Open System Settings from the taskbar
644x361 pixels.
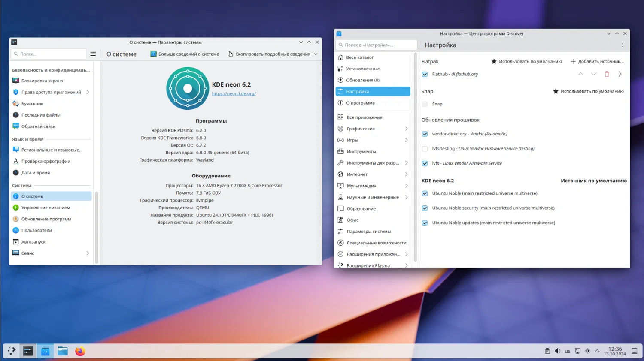[28, 351]
